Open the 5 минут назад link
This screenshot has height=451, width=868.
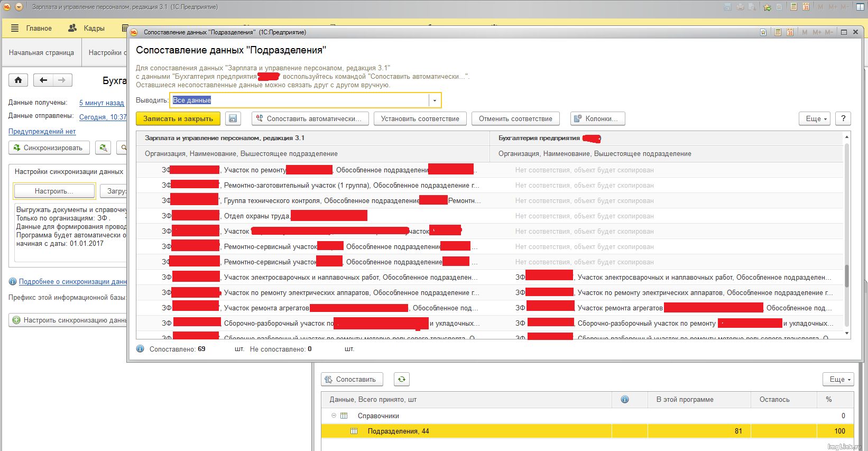point(101,103)
